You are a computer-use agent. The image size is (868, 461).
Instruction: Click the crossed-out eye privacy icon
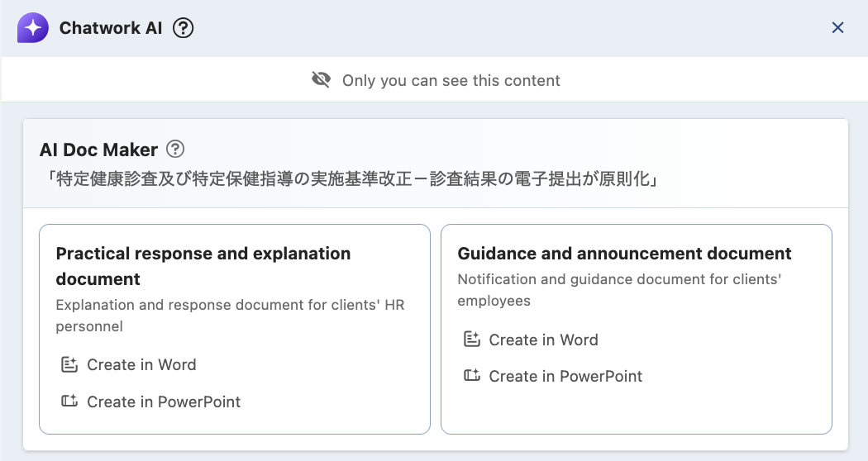(x=321, y=80)
